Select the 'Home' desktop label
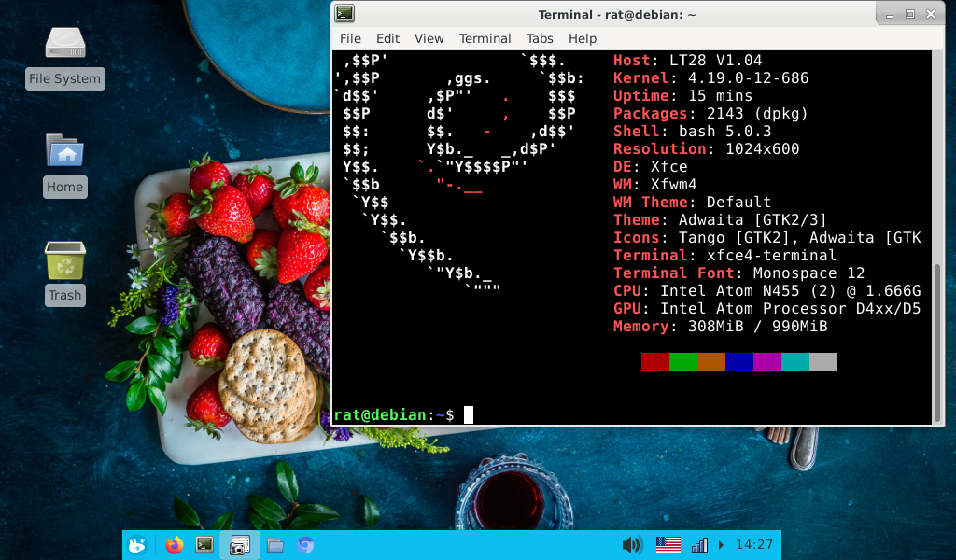Viewport: 956px width, 560px height. click(65, 187)
